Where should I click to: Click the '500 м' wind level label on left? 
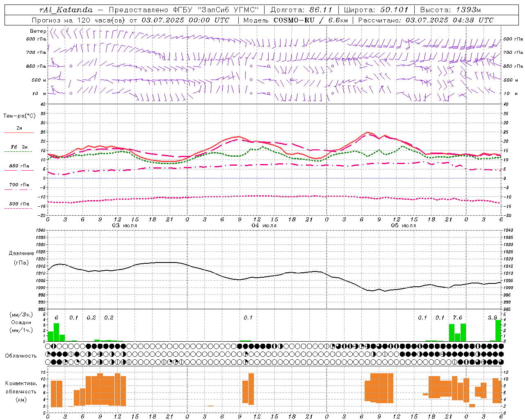(x=39, y=80)
